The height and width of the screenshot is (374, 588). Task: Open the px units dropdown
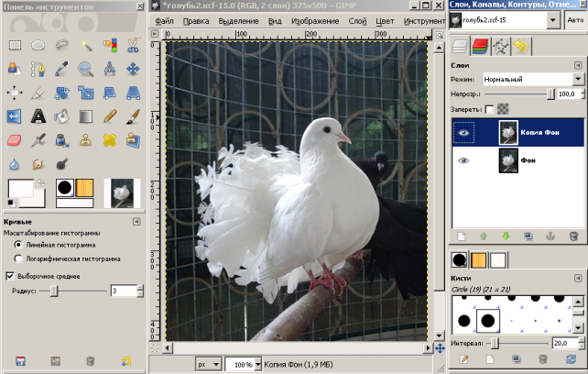[x=208, y=364]
